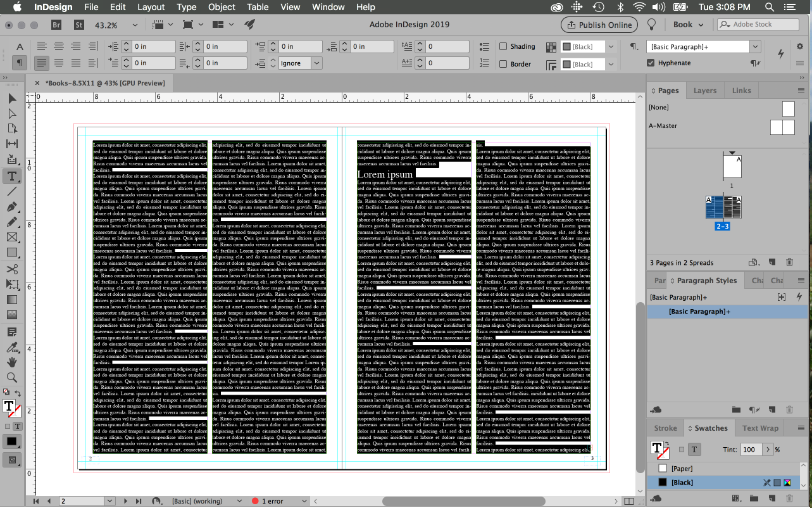Viewport: 812px width, 508px height.
Task: Open Adobe Bridge via the Br icon
Action: [56, 25]
